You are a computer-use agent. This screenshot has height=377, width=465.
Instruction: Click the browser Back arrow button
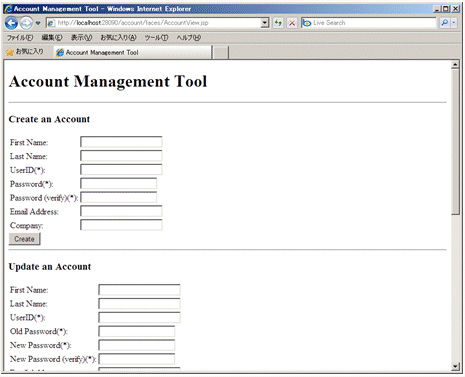11,23
